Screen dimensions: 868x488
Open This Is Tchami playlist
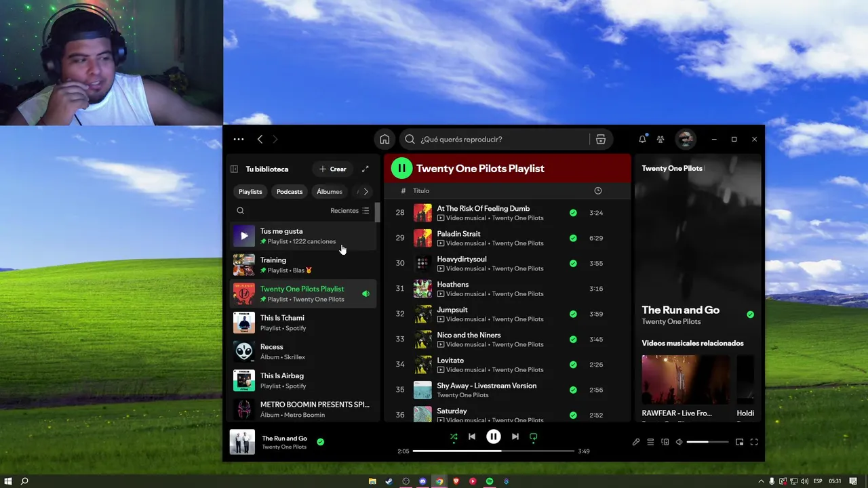[x=303, y=323]
